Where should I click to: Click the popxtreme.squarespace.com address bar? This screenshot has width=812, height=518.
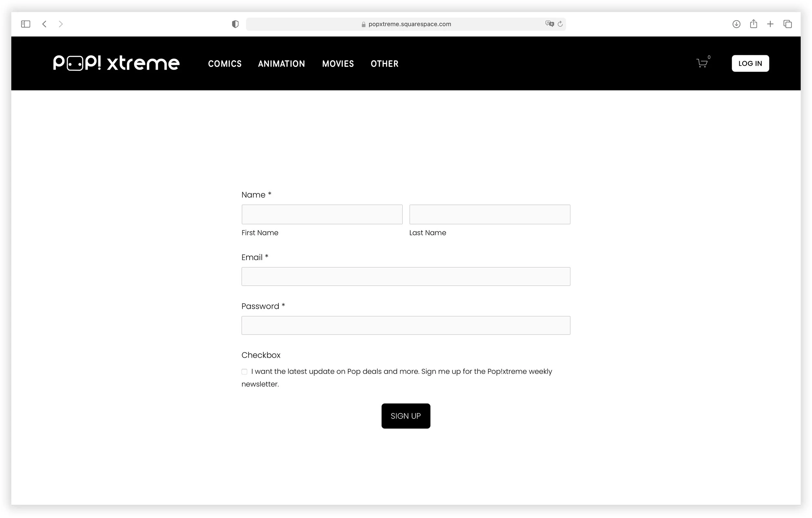click(406, 24)
